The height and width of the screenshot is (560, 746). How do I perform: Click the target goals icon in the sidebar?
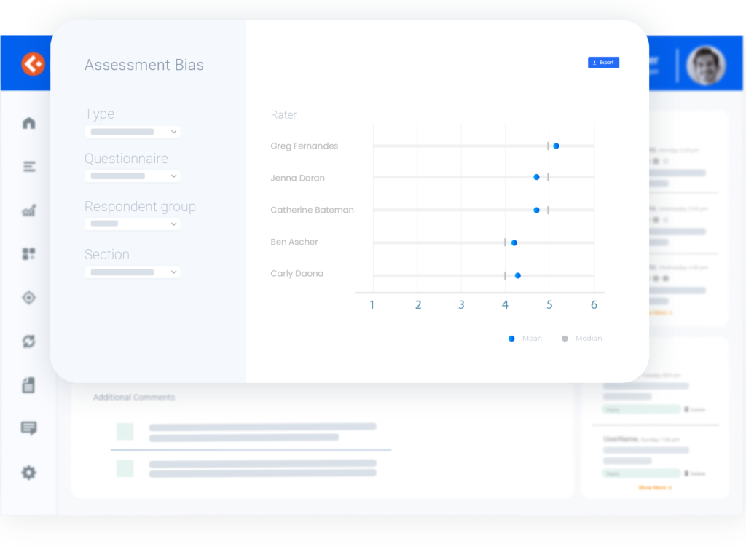28,297
